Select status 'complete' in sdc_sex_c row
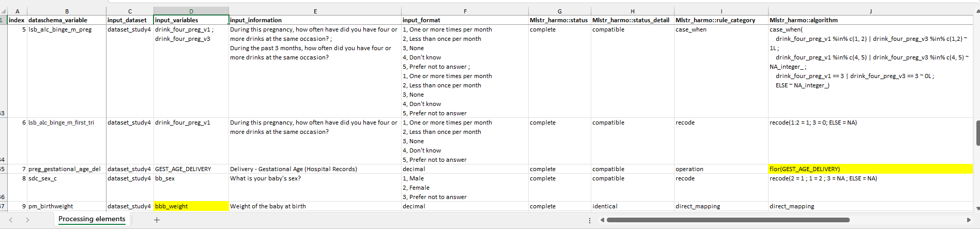The image size is (980, 229). (560, 188)
